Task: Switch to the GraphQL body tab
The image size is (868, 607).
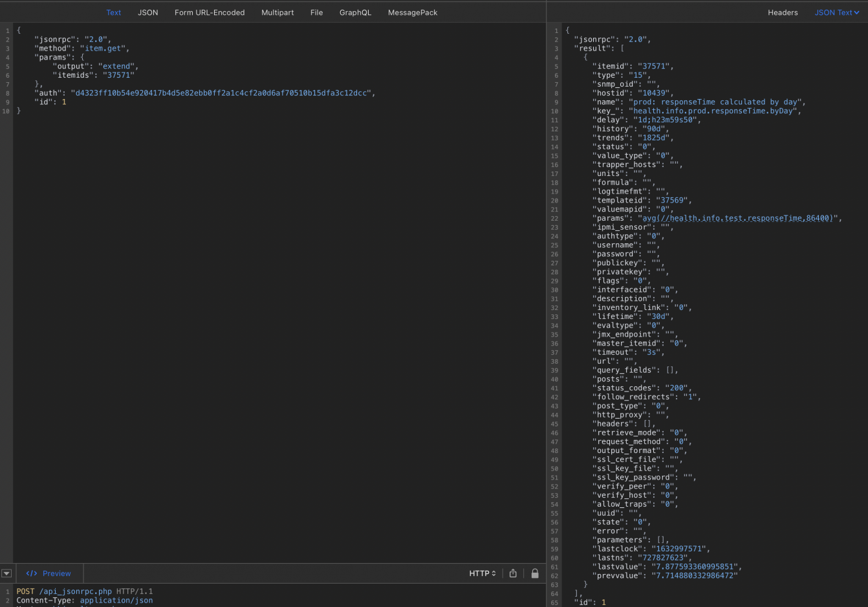Action: pos(355,12)
